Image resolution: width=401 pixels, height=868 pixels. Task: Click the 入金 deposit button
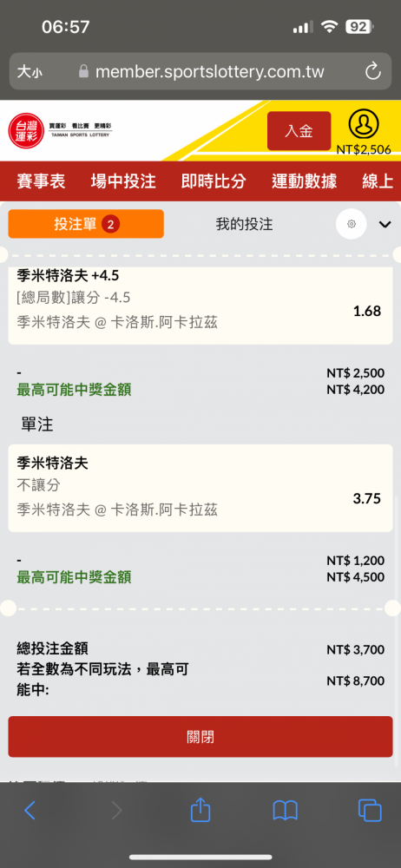point(299,131)
